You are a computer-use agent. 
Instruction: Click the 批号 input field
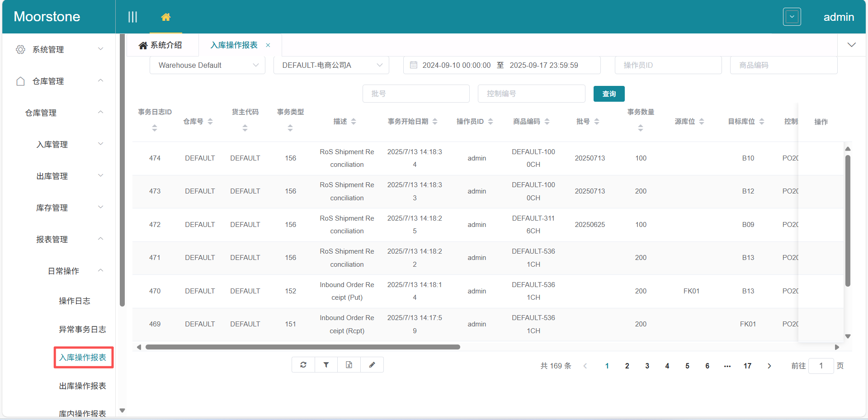click(416, 94)
